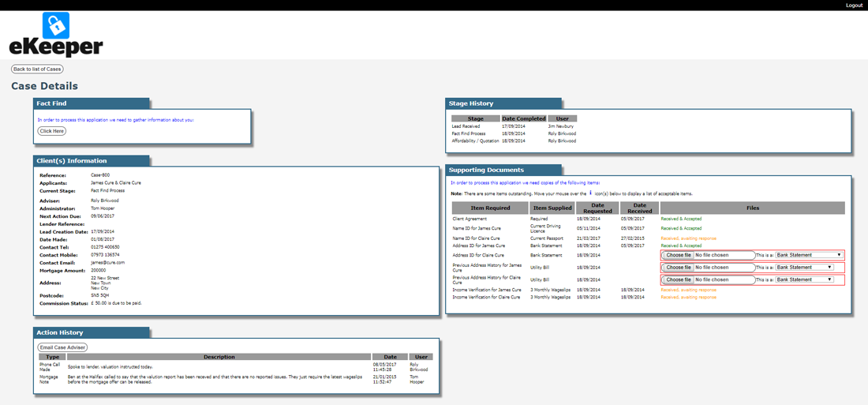Go back to the list of cases
868x405 pixels.
coord(37,69)
